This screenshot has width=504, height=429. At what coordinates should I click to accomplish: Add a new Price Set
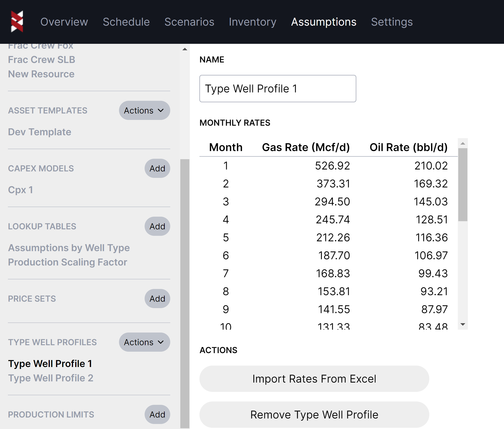pos(157,299)
